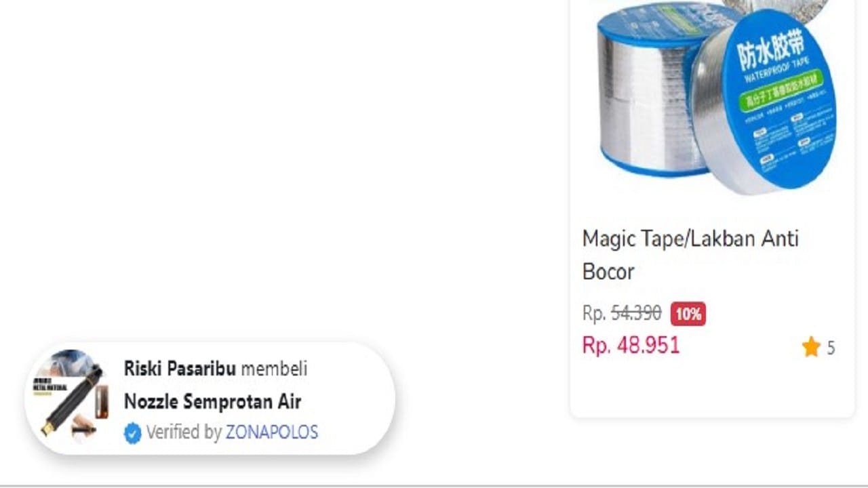Click the sale price Rp. 48.951
The height and width of the screenshot is (488, 868).
click(631, 346)
